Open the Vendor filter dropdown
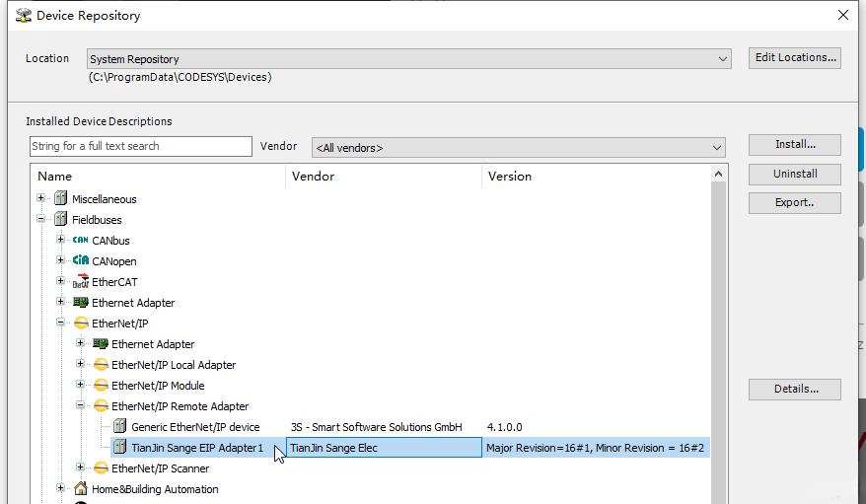This screenshot has width=866, height=504. (716, 147)
